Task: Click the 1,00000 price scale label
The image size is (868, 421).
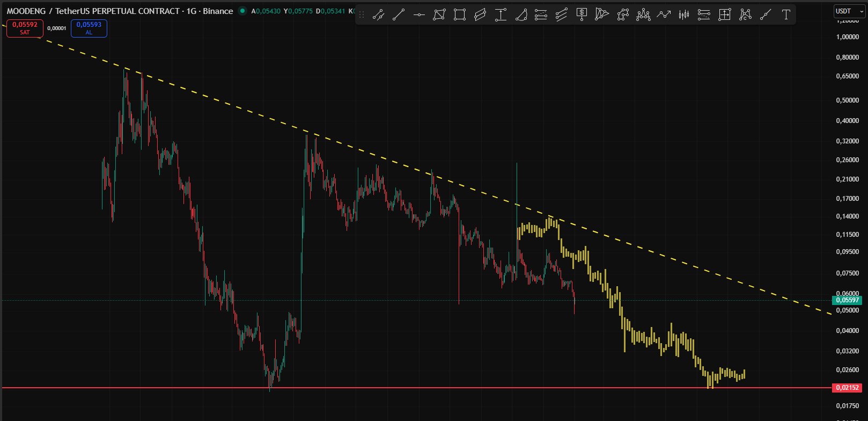Action: (x=847, y=37)
